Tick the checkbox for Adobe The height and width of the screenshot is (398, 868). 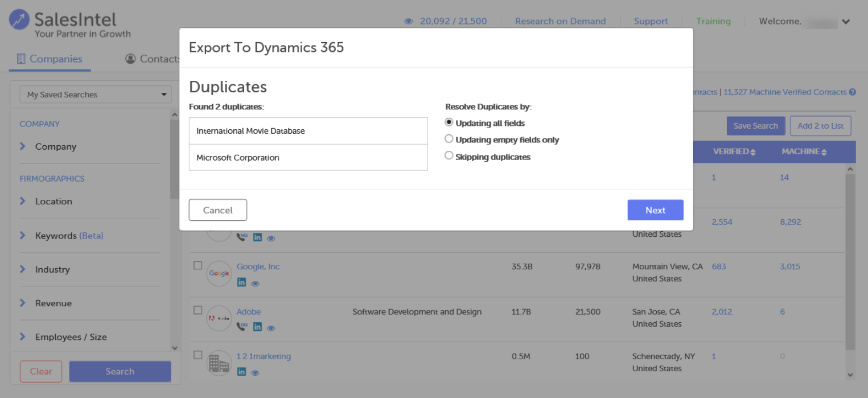(x=198, y=310)
